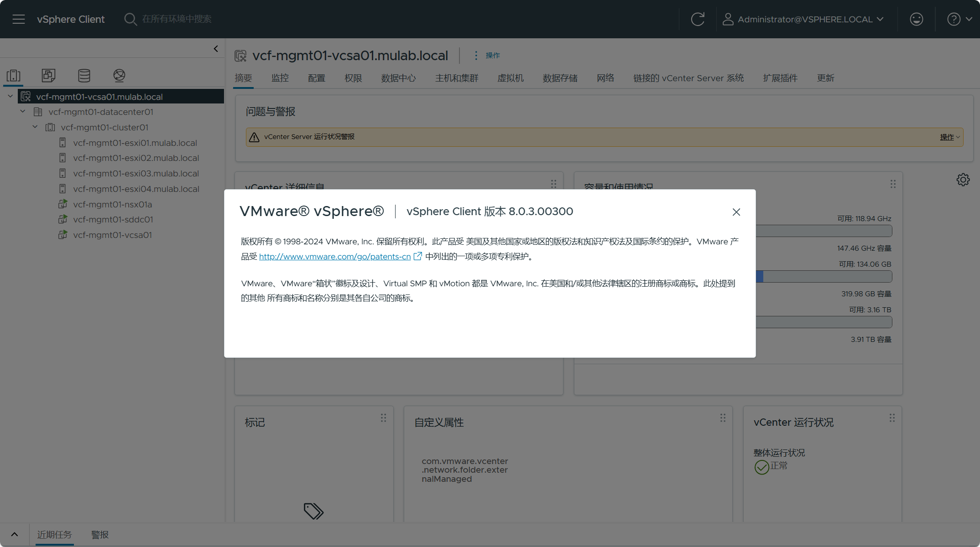This screenshot has height=547, width=980.
Task: Switch to the 扩展插件 tab
Action: pos(780,78)
